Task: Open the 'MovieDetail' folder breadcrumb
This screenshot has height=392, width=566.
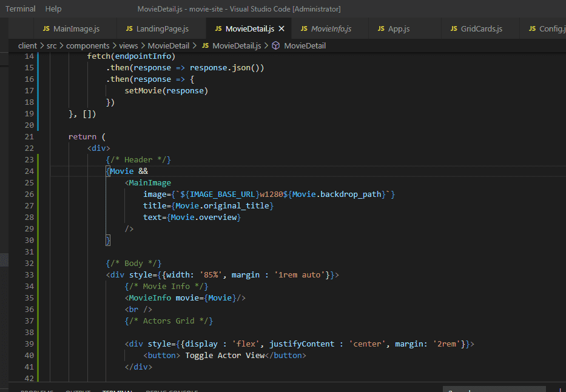Action: click(169, 45)
